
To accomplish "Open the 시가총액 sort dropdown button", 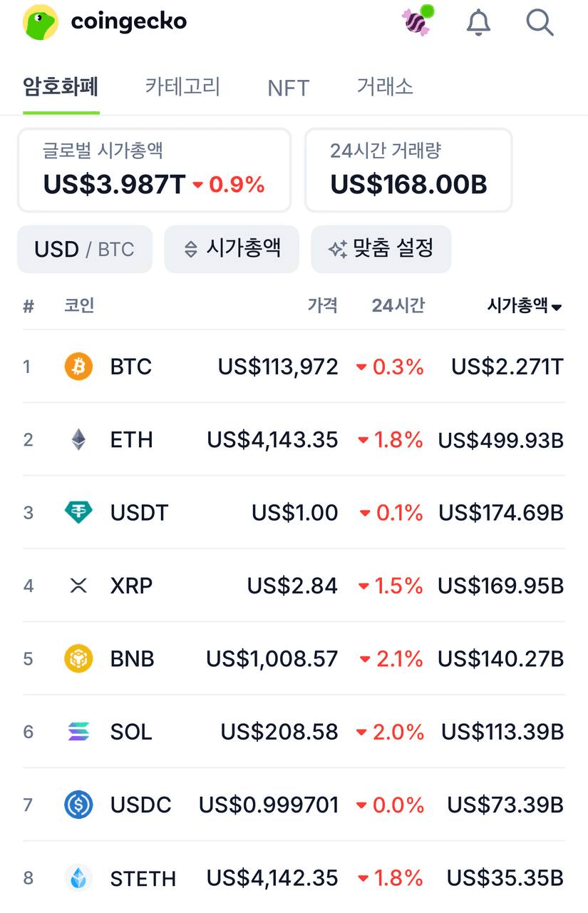I will tap(232, 249).
